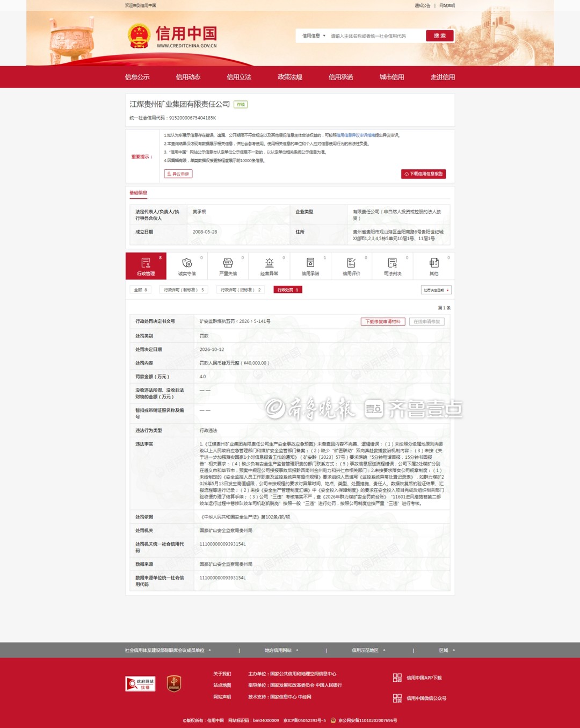This screenshot has height=728, width=580.
Task: Expand the 地方信用网站 list
Action: click(281, 651)
